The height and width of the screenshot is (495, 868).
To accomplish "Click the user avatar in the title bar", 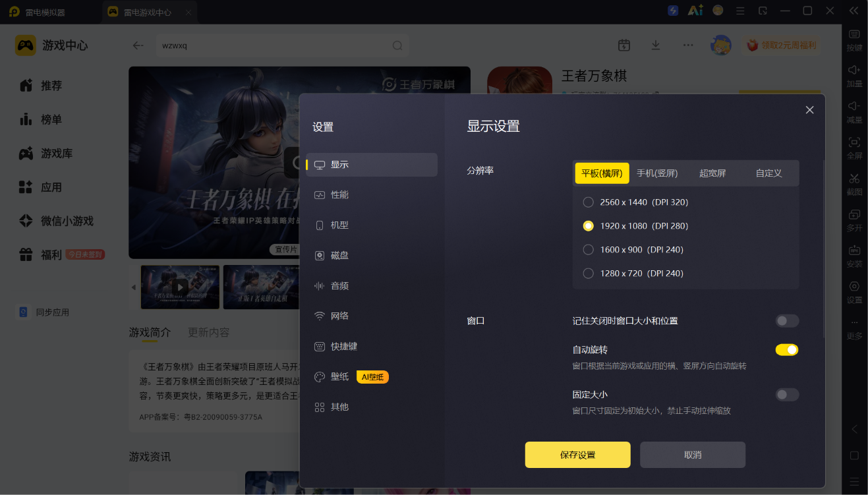I will (718, 11).
